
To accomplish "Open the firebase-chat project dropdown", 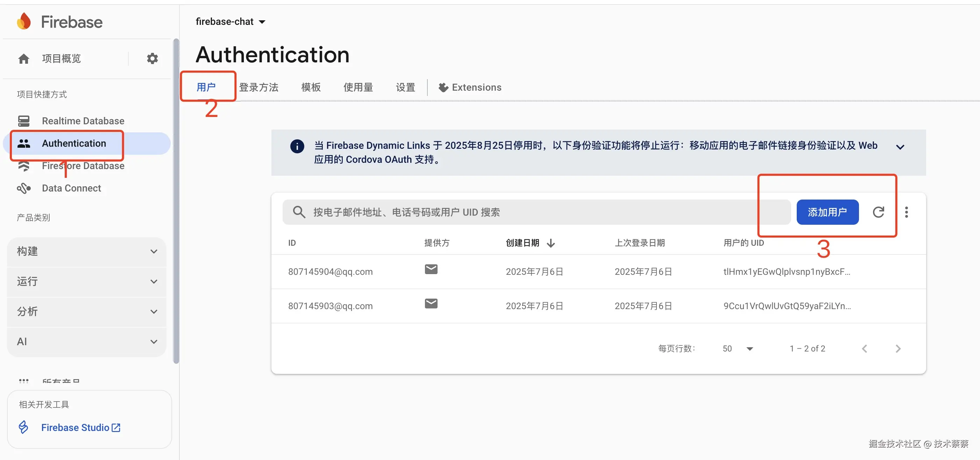I will pyautogui.click(x=230, y=22).
